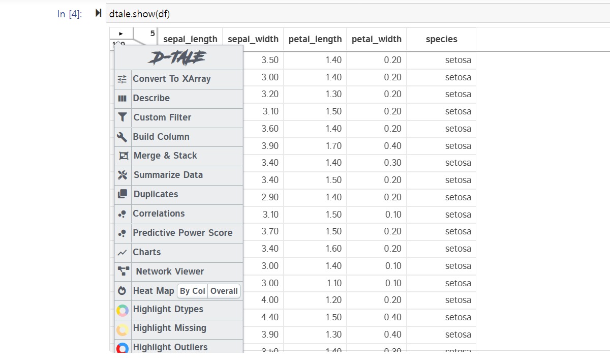The width and height of the screenshot is (610, 364).
Task: Click the D-Tale logo in menu
Action: pyautogui.click(x=177, y=57)
